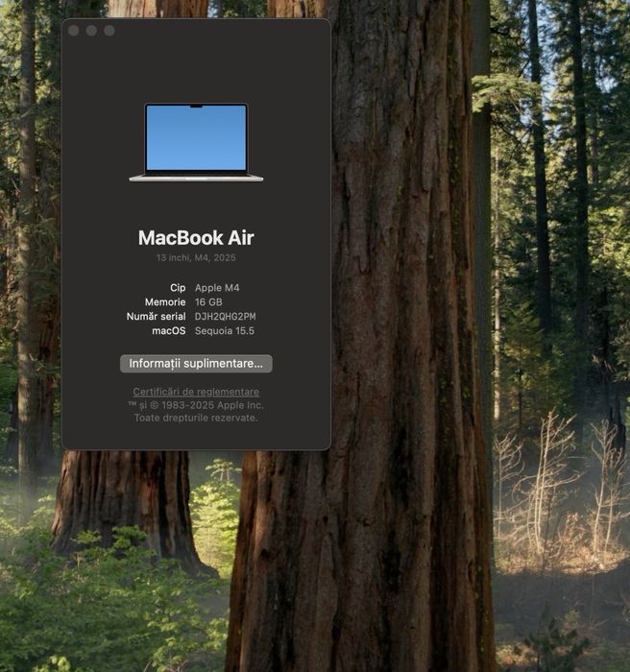
Task: Click the Toate drepturile rezervate text
Action: [x=196, y=418]
